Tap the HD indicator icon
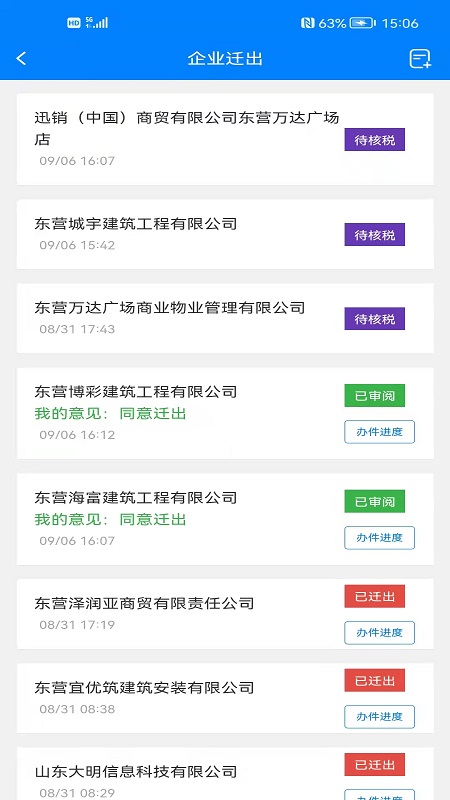The height and width of the screenshot is (800, 450). tap(74, 23)
